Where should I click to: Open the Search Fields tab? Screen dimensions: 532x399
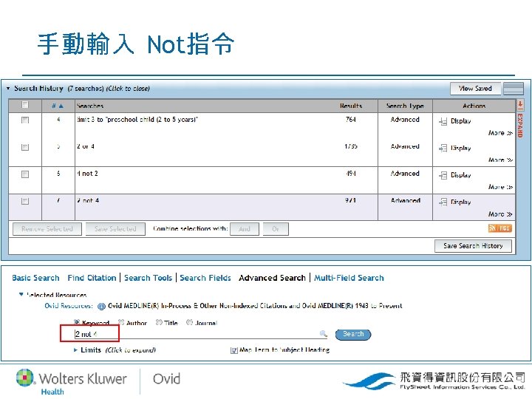tap(205, 278)
